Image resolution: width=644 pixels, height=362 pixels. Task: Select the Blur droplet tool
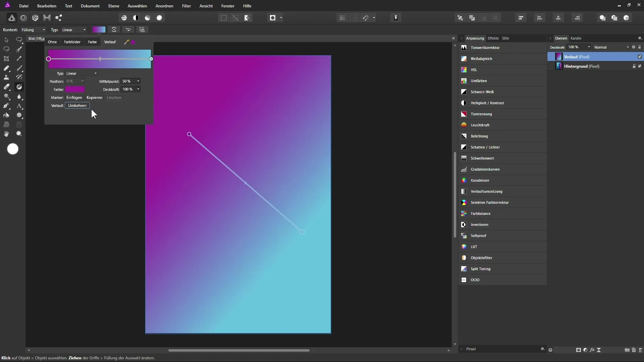(19, 97)
